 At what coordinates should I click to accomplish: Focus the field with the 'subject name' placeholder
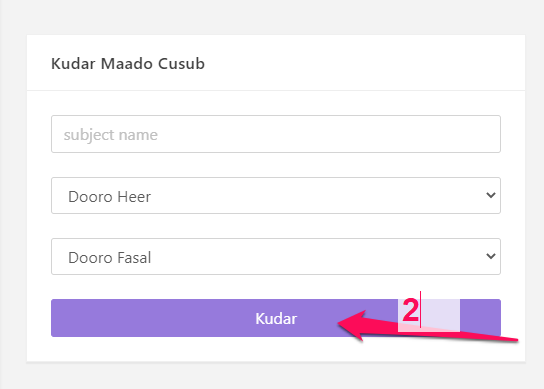coord(276,134)
